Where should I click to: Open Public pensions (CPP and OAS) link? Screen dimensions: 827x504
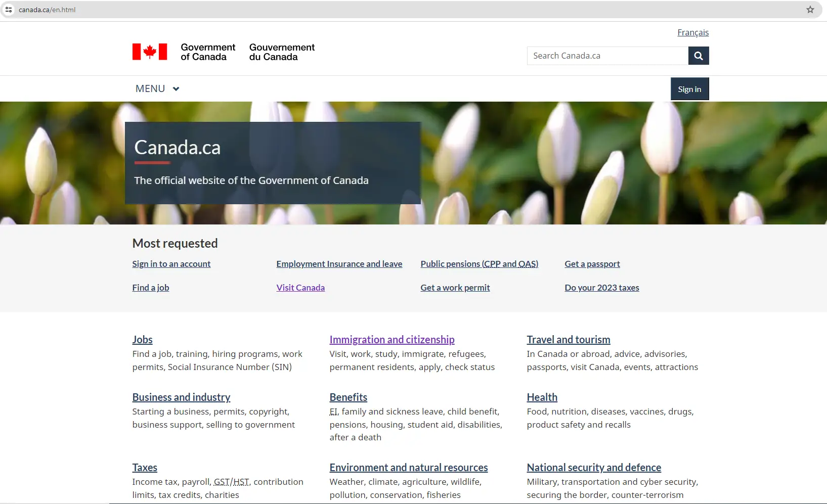[x=480, y=264]
